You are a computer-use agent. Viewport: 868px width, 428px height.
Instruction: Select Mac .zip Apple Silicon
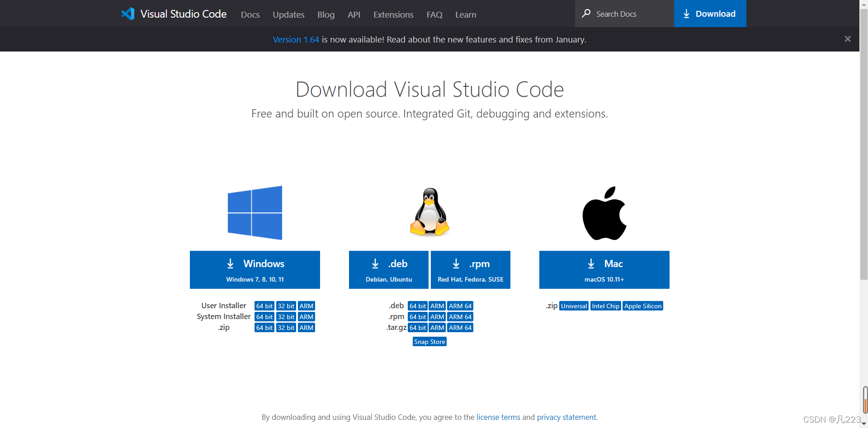[643, 306]
